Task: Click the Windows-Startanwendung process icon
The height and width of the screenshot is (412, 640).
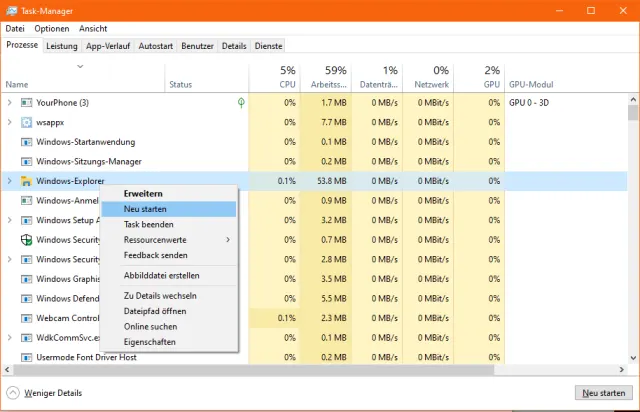Action: [26, 142]
